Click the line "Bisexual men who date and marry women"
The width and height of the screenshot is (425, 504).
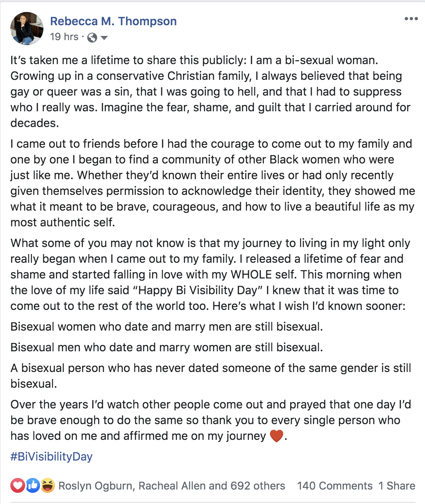[x=167, y=347]
